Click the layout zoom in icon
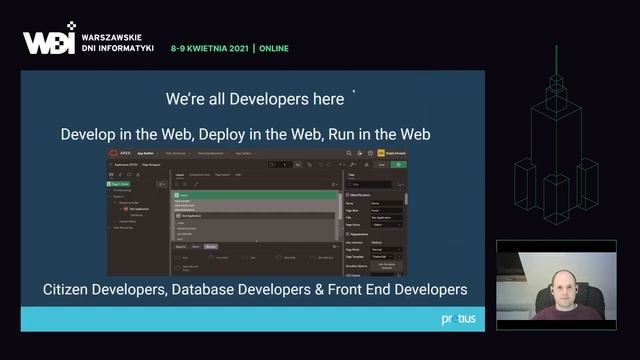The width and height of the screenshot is (640, 360). tap(184, 184)
